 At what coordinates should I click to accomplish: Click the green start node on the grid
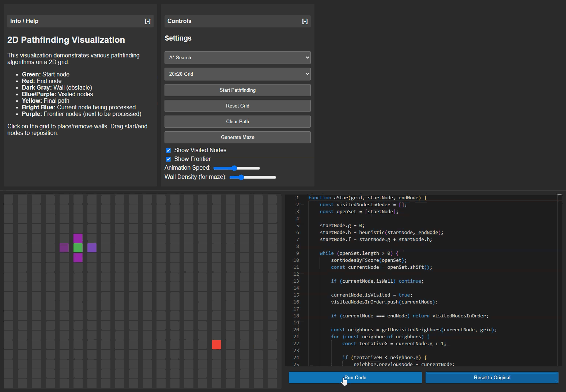pyautogui.click(x=78, y=248)
